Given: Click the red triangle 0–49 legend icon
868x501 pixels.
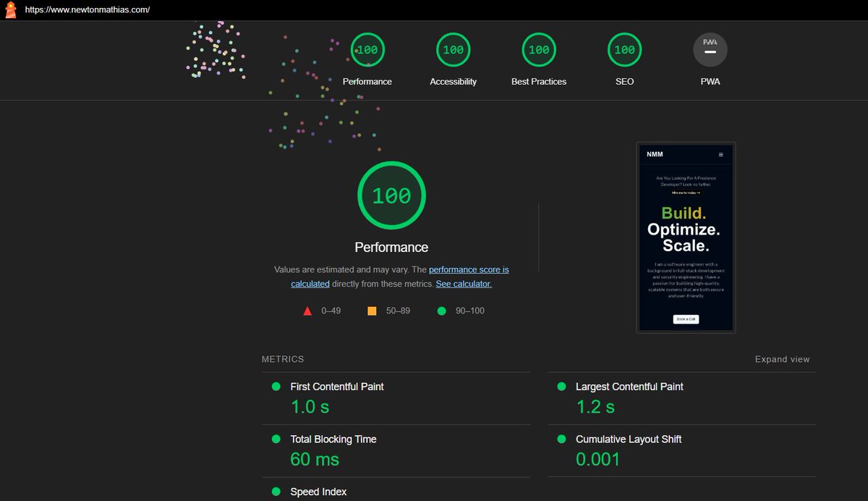Looking at the screenshot, I should [307, 311].
